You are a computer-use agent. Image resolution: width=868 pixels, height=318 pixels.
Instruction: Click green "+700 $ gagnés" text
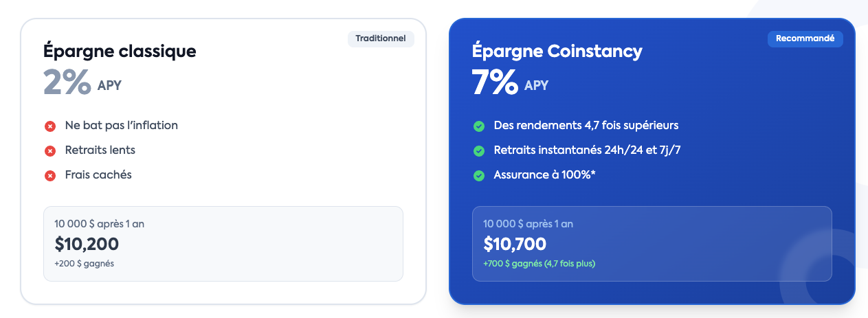coord(539,263)
